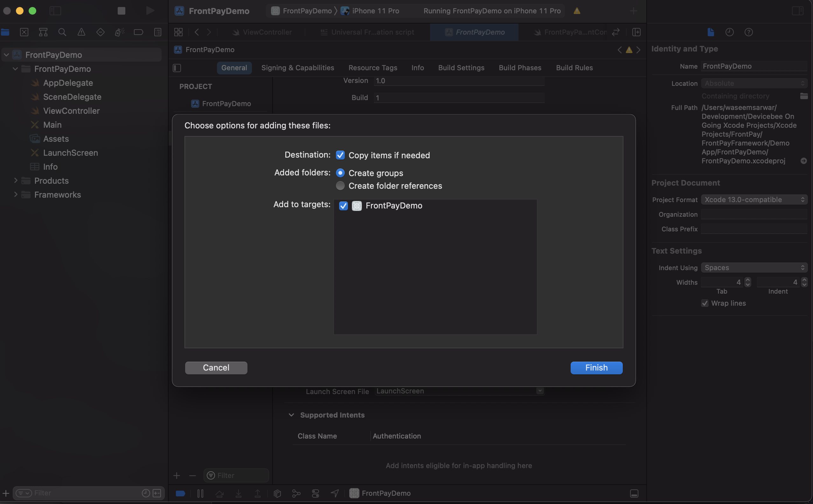Uncheck the FrontPayDemo target checkbox

[343, 206]
